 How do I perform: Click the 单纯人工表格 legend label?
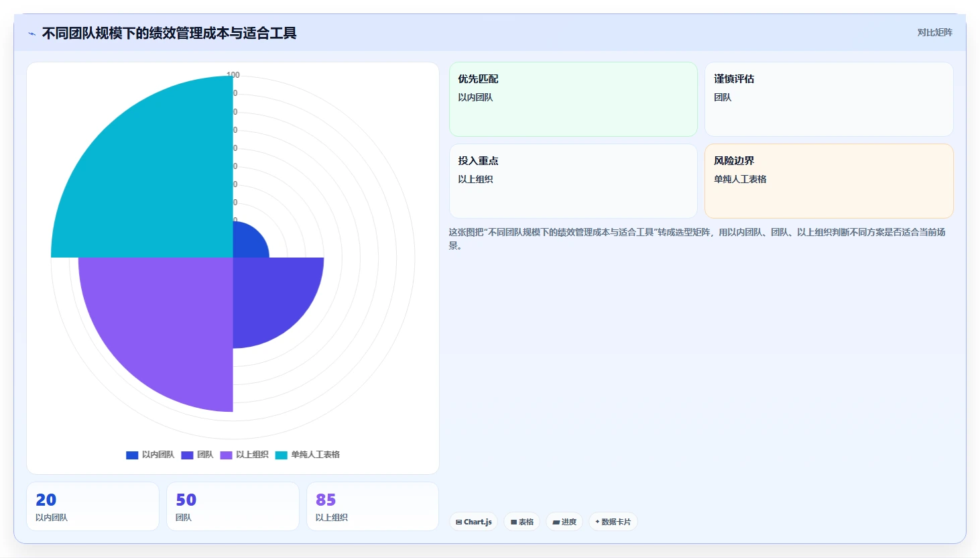[x=315, y=455]
